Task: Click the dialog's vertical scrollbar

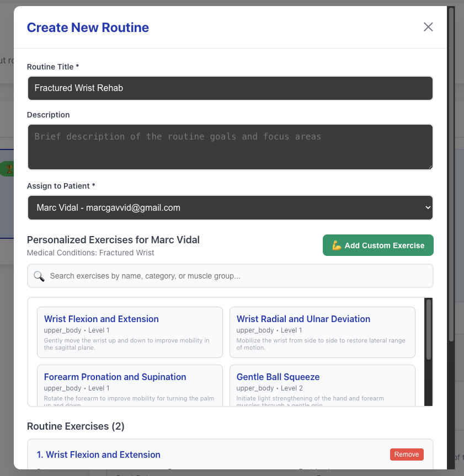Action: [451, 174]
